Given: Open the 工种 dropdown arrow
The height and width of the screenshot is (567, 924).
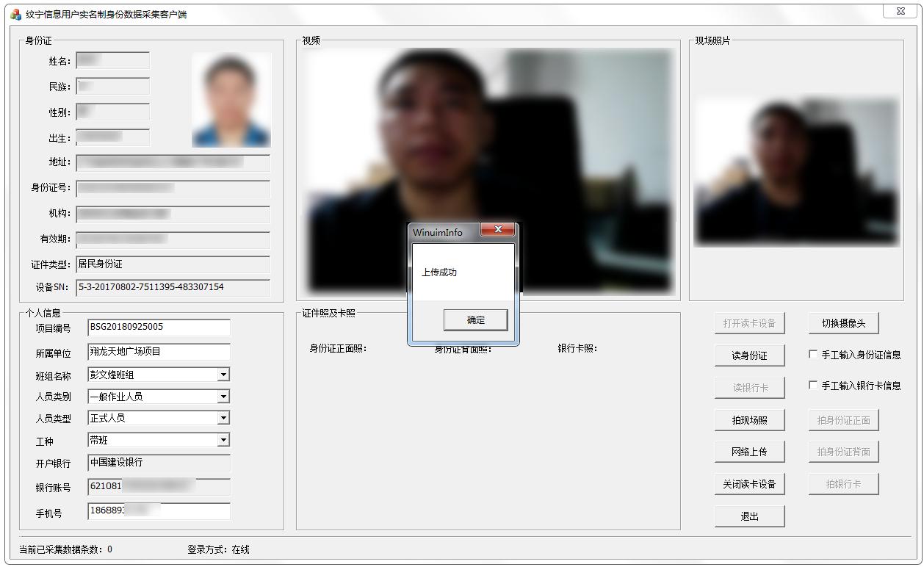Looking at the screenshot, I should 223,440.
